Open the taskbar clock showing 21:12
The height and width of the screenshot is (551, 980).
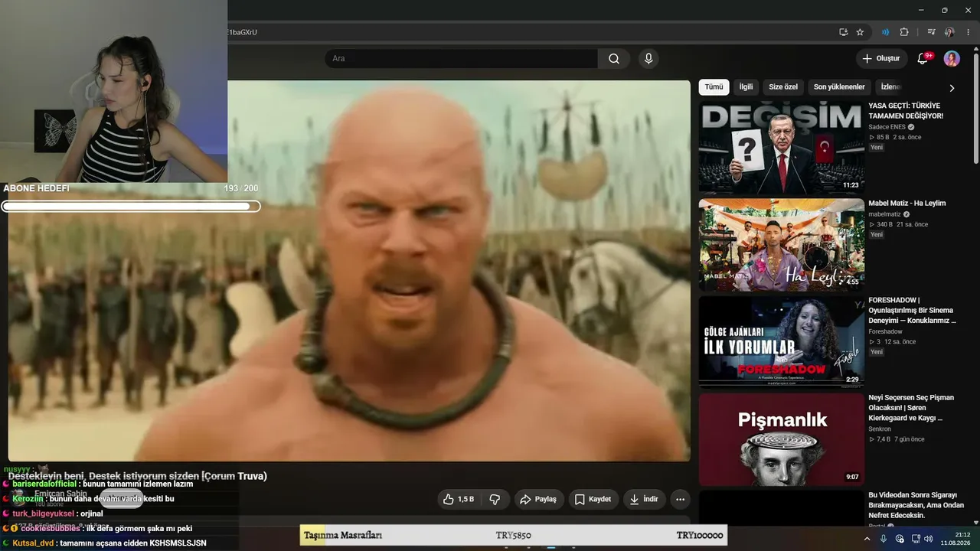pos(956,539)
